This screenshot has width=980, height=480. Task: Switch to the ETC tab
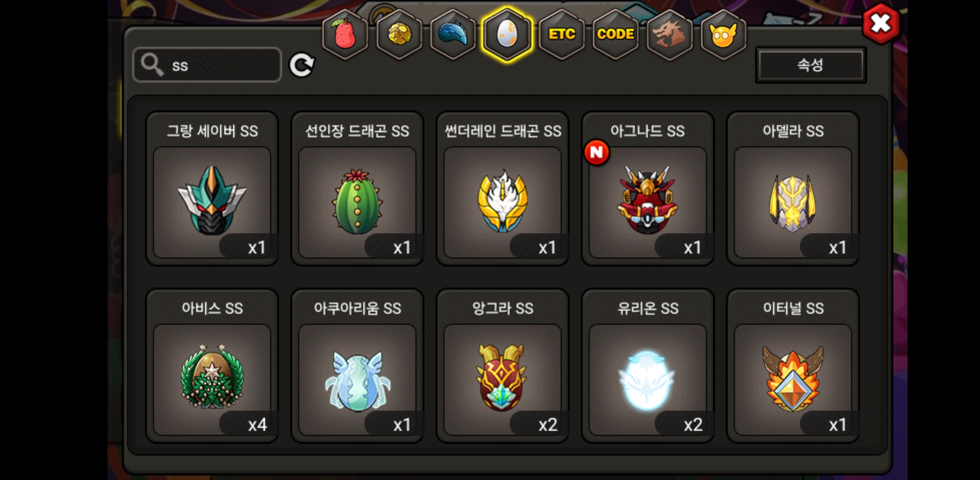[561, 35]
